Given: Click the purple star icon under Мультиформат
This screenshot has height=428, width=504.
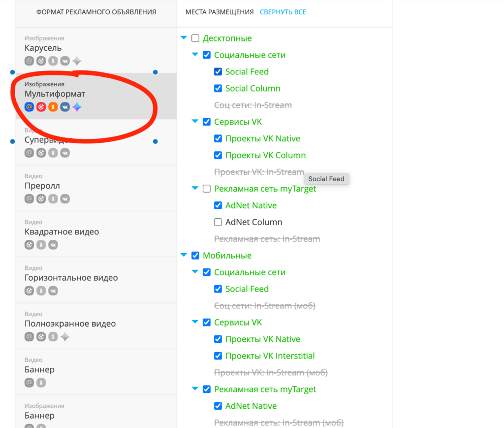Looking at the screenshot, I should [77, 107].
